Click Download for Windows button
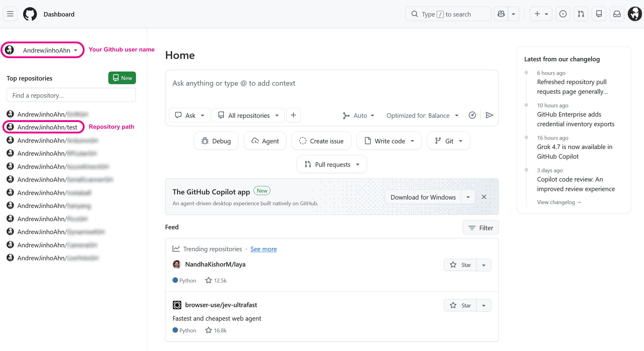644x351 pixels. coord(423,197)
